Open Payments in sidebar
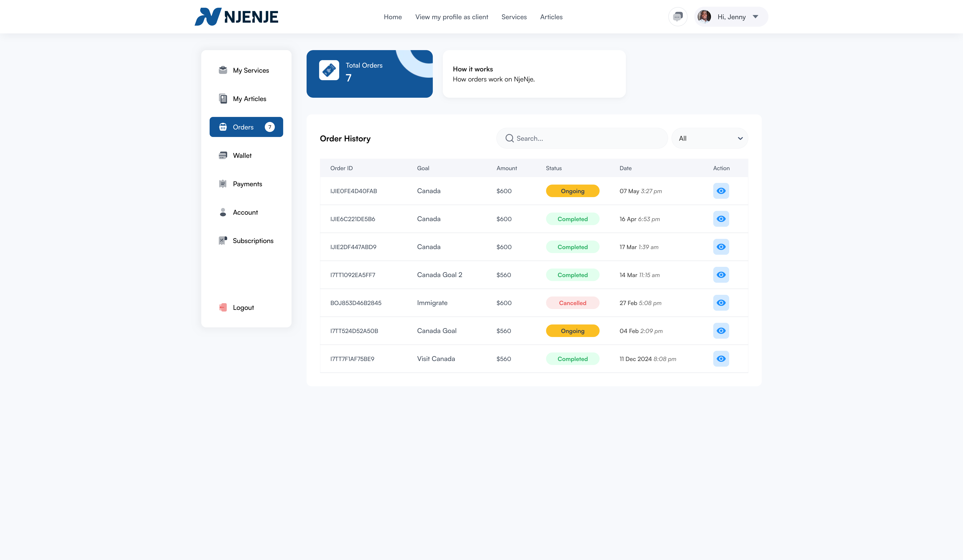This screenshot has width=963, height=560. [246, 184]
